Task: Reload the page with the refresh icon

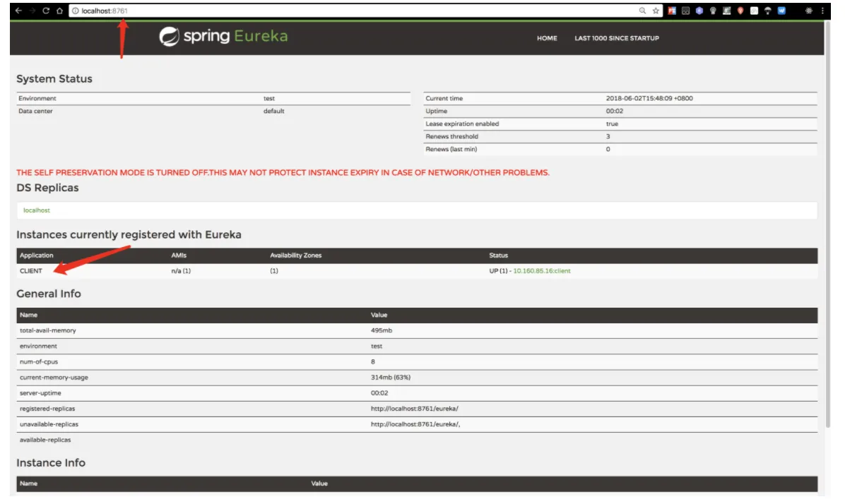Action: [x=46, y=10]
